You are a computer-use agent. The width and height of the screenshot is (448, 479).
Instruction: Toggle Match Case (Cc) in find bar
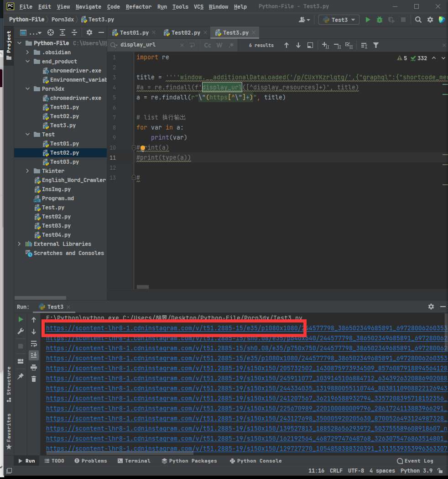click(x=208, y=45)
